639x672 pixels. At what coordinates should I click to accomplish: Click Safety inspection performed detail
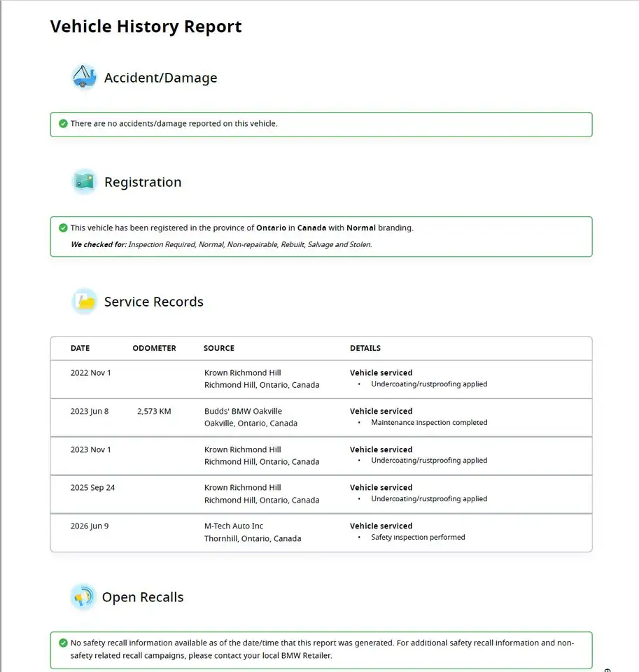point(418,537)
